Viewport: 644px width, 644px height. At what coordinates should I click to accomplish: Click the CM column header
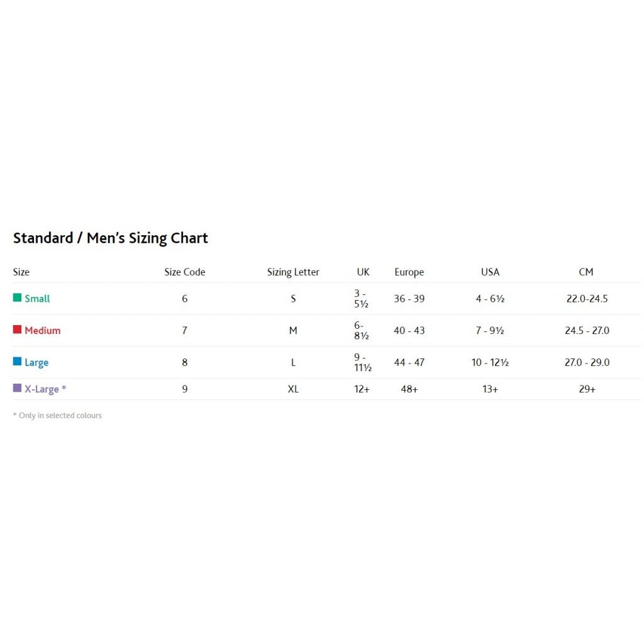click(x=586, y=272)
